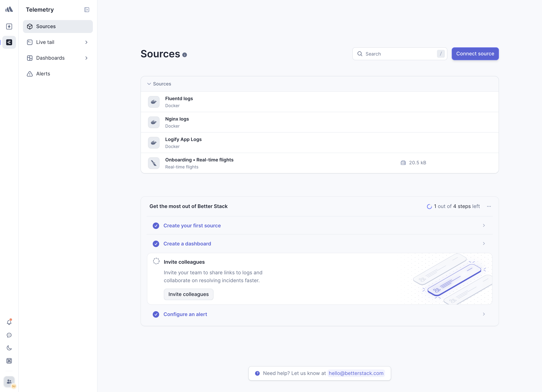Collapse the Sources list via its chevron

coord(149,84)
